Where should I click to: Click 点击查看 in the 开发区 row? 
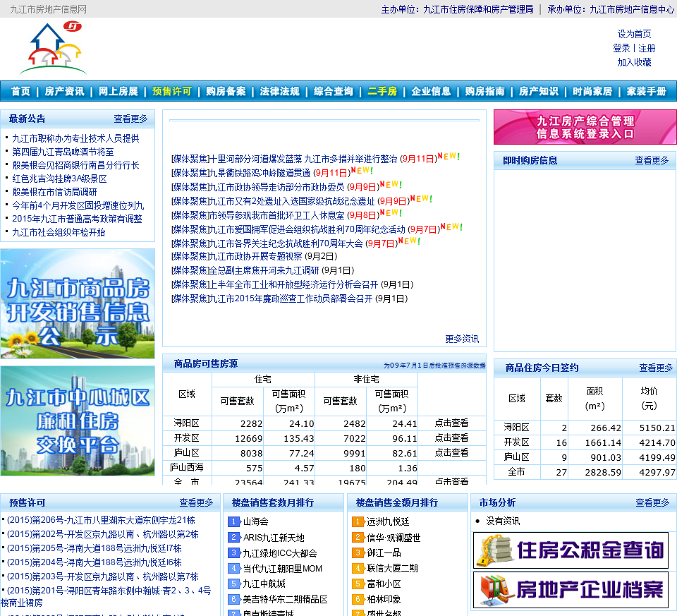click(x=451, y=437)
